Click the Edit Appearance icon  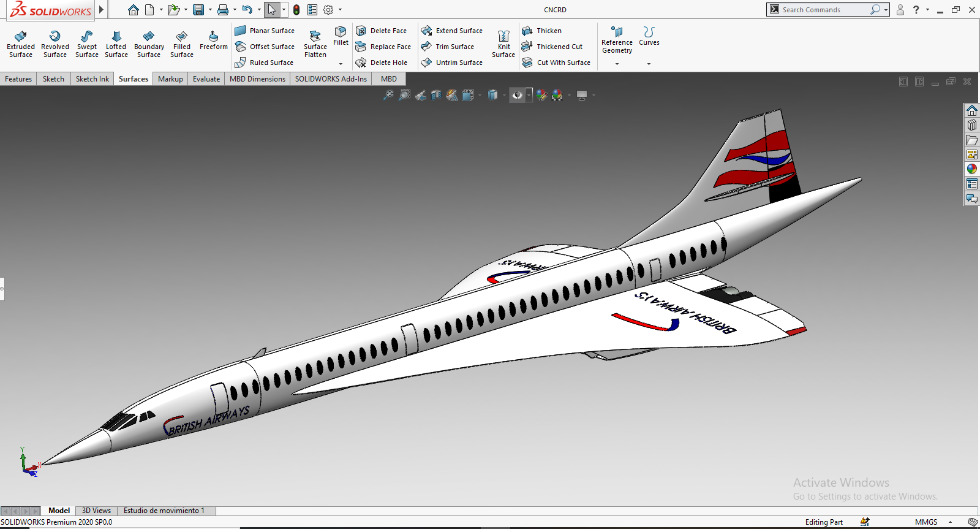click(x=541, y=95)
